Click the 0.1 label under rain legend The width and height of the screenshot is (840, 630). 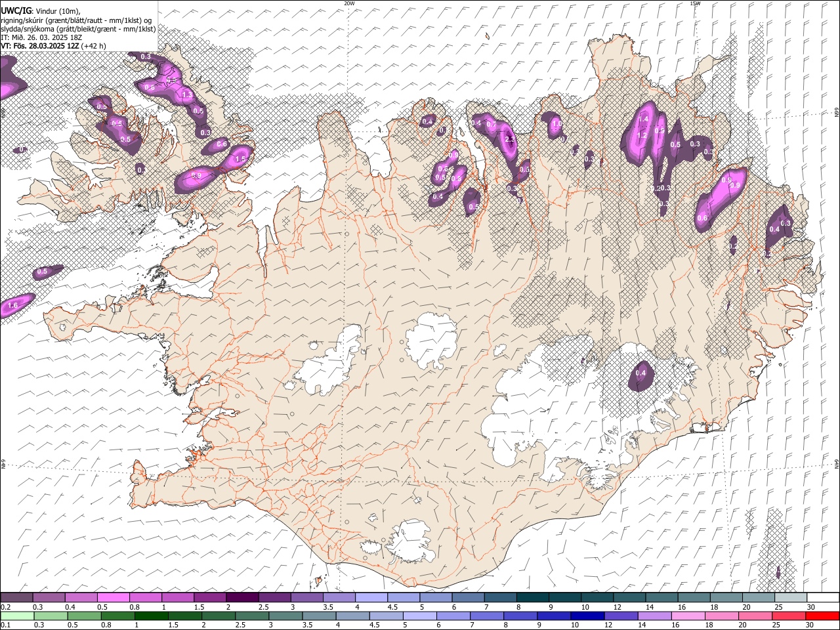tap(5, 625)
